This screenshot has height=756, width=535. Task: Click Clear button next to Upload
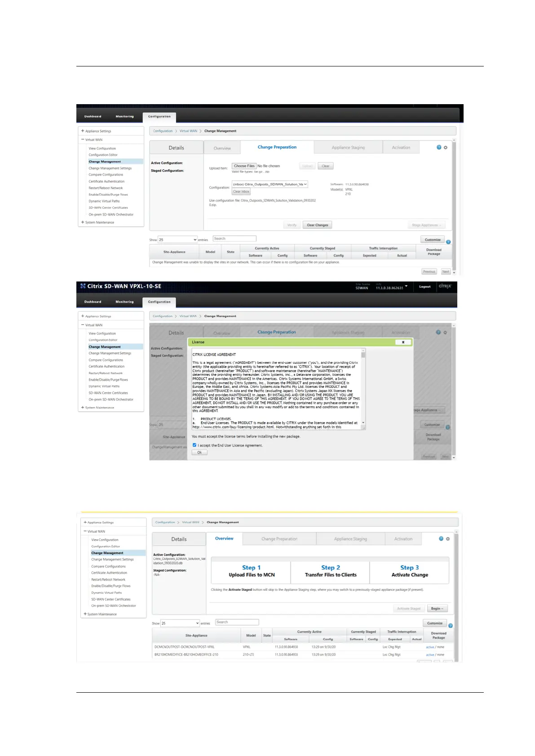tap(326, 166)
